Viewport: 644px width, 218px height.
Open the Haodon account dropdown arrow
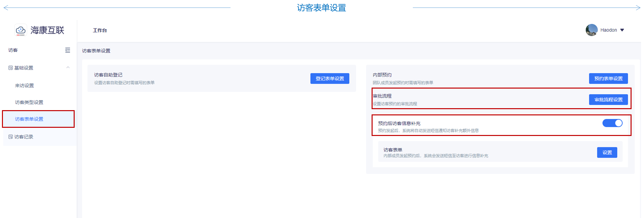tap(622, 30)
